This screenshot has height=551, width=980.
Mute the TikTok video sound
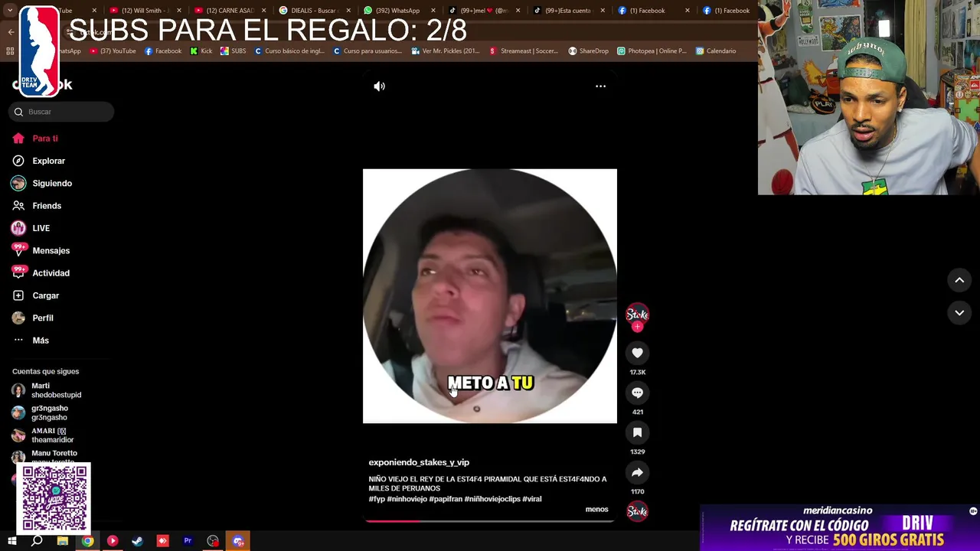point(380,86)
